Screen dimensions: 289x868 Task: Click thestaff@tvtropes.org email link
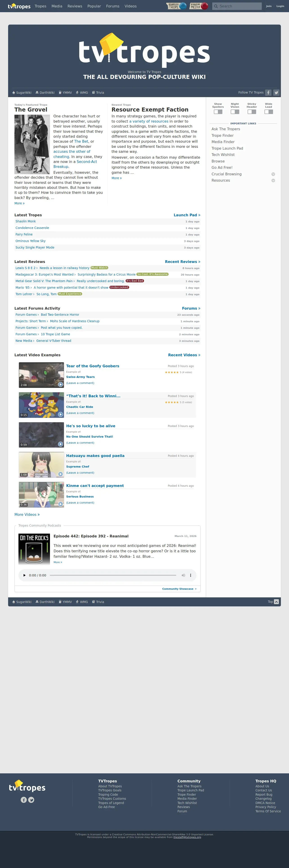[x=187, y=837]
